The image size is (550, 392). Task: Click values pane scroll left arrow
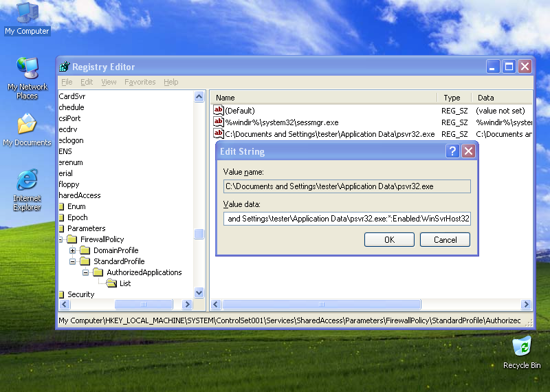[216, 304]
